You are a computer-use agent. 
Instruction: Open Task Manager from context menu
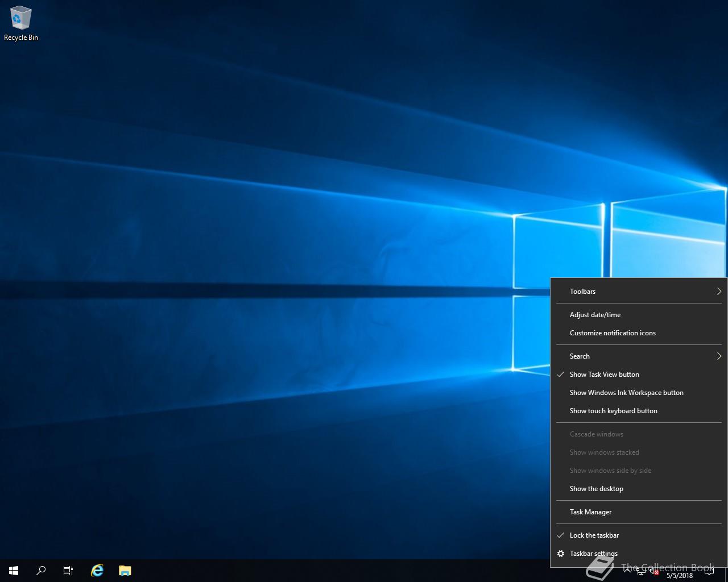coord(639,512)
